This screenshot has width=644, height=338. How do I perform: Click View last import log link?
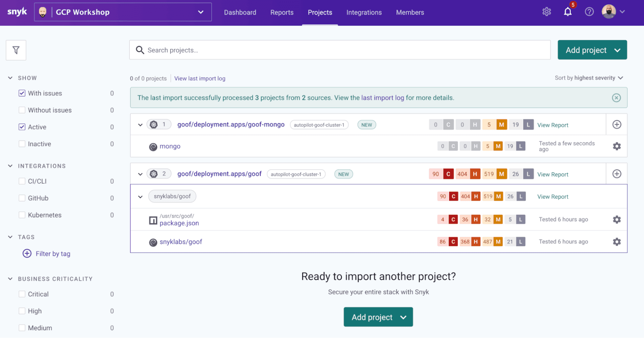click(200, 78)
